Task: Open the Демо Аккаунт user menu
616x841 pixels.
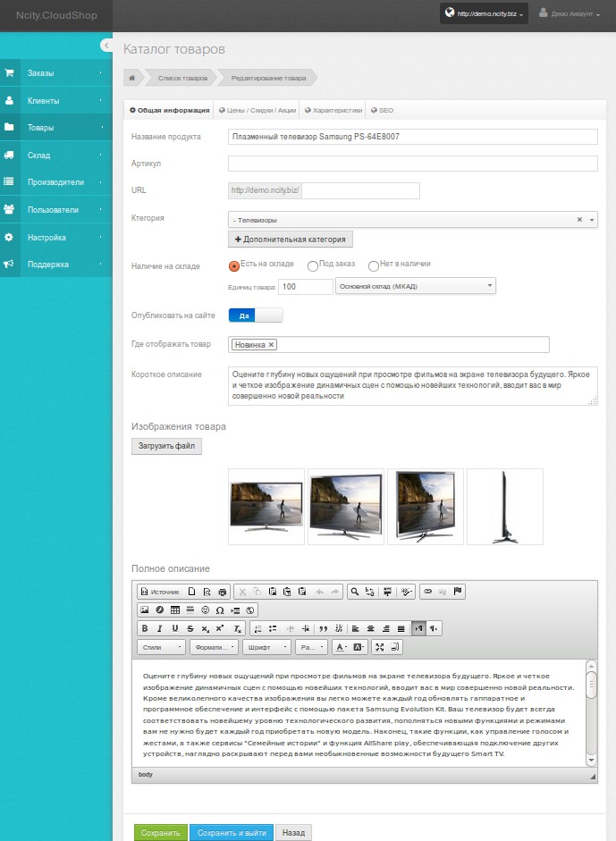Action: (x=570, y=13)
